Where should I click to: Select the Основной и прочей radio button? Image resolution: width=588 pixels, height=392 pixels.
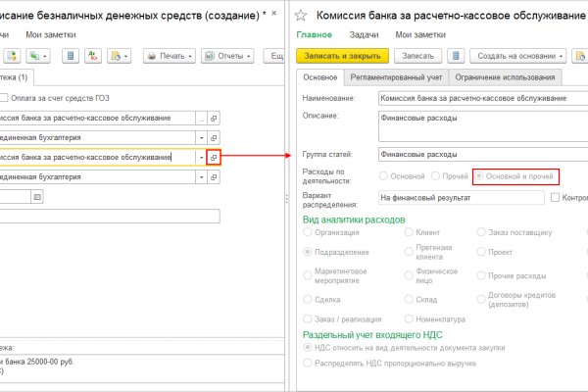pos(479,176)
